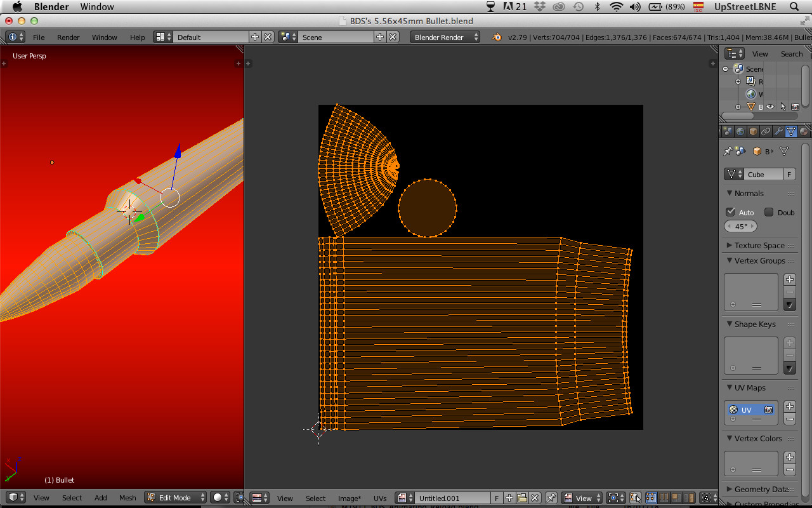Open the UVs menu in UV editor
The height and width of the screenshot is (508, 812).
pos(380,498)
